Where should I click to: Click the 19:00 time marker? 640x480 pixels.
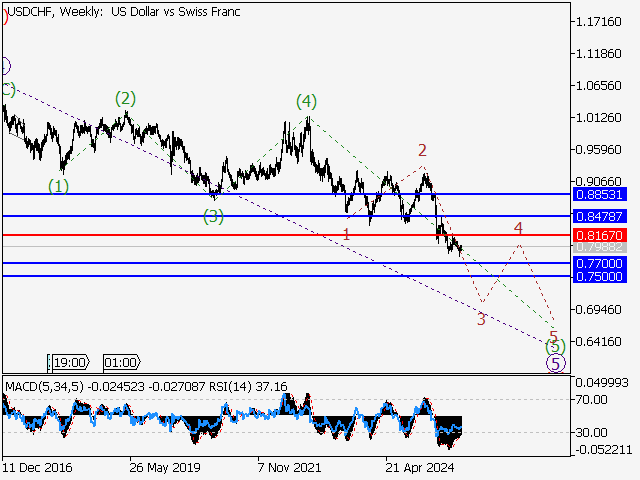pos(69,362)
